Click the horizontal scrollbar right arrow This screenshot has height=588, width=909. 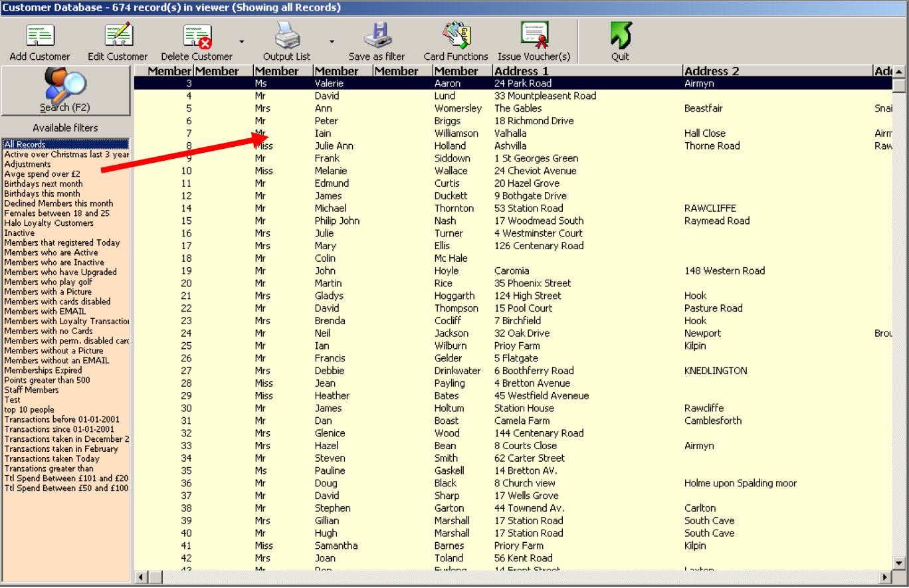pos(886,576)
